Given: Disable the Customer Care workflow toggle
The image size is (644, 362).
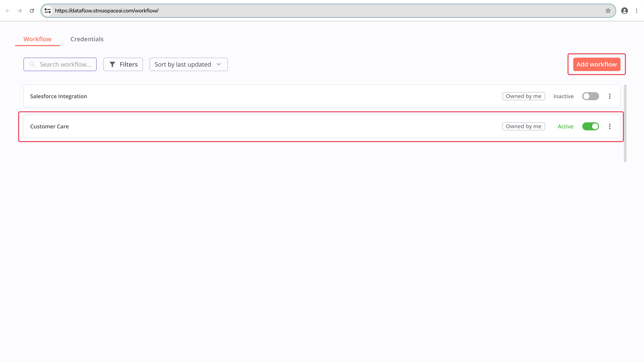Looking at the screenshot, I should [590, 126].
